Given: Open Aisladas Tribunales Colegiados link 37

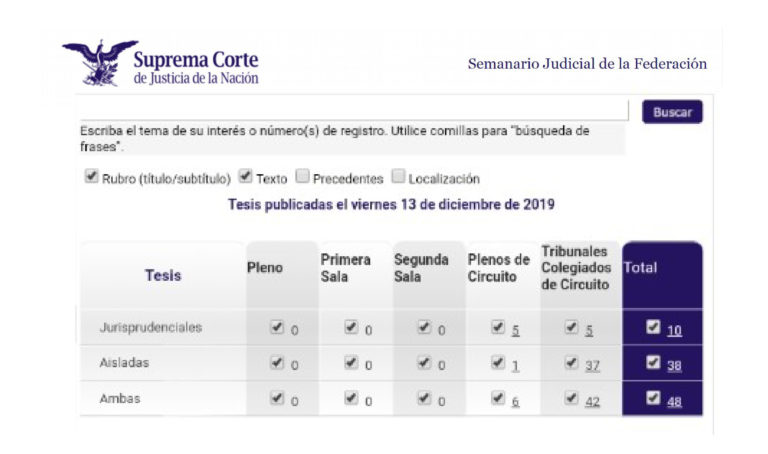Looking at the screenshot, I should tap(592, 366).
